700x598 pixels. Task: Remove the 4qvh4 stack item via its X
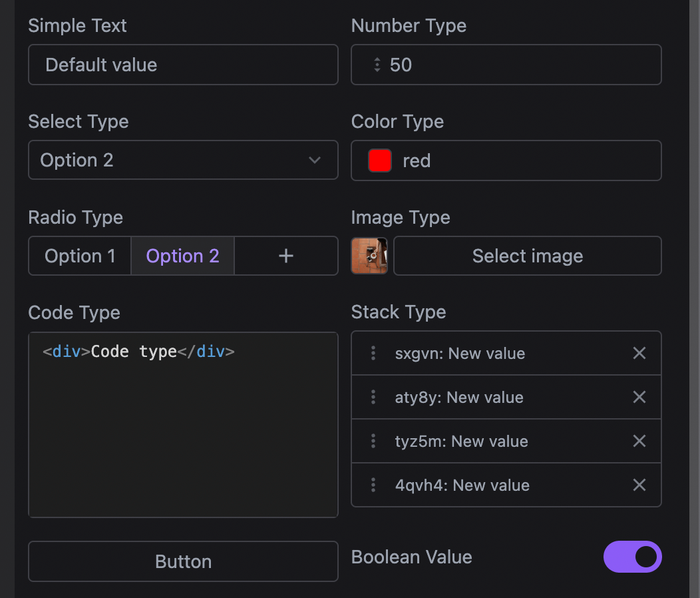click(639, 485)
